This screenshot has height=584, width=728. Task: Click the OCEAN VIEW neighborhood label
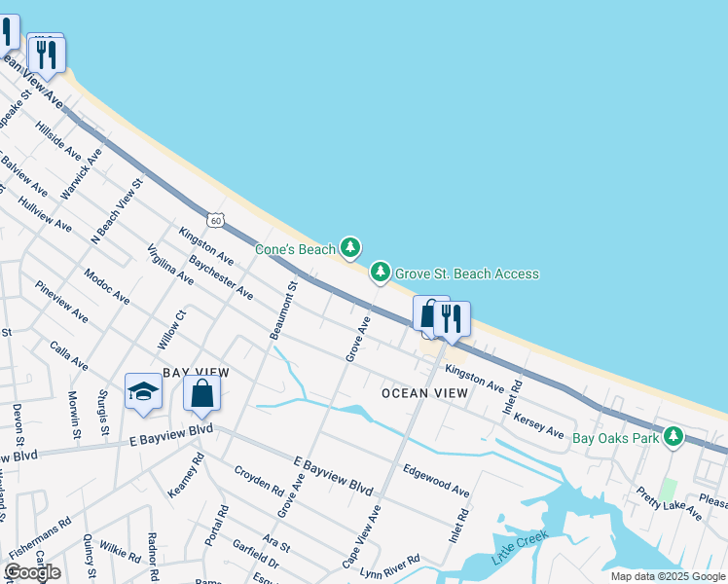(424, 393)
